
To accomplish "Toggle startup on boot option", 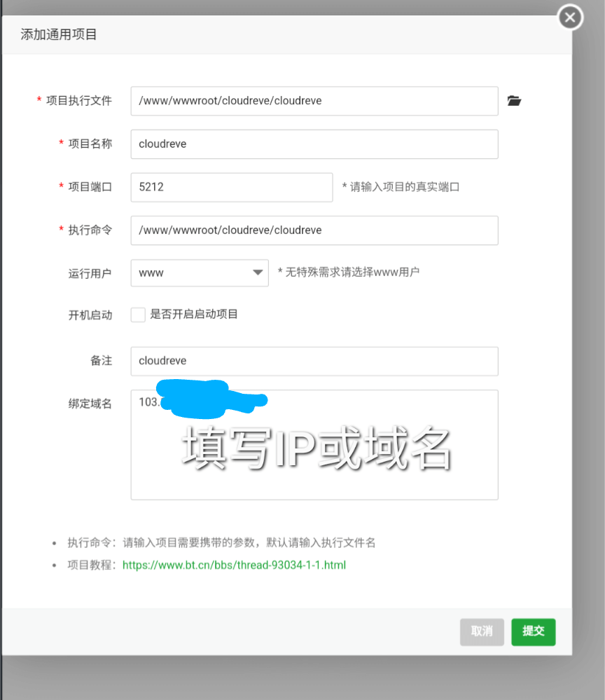I will (138, 315).
